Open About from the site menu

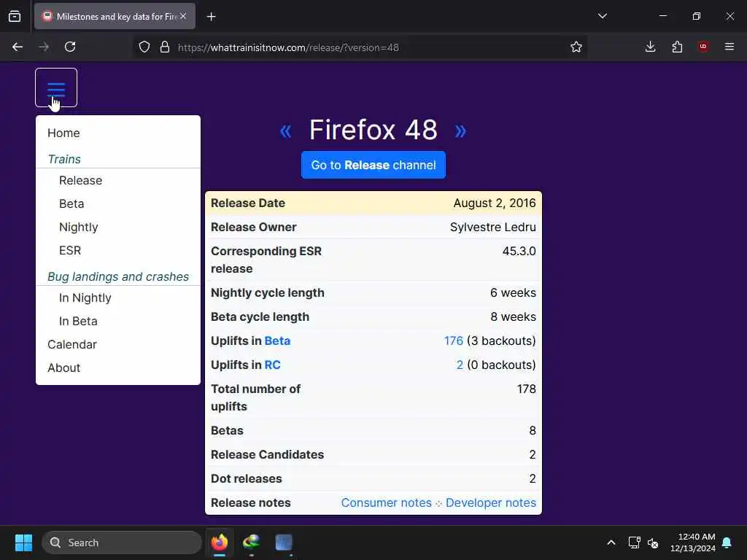(x=64, y=368)
